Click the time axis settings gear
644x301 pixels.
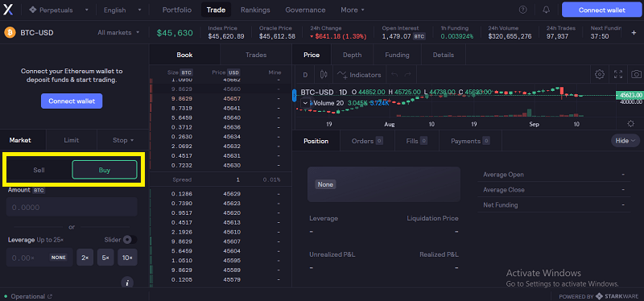click(631, 124)
